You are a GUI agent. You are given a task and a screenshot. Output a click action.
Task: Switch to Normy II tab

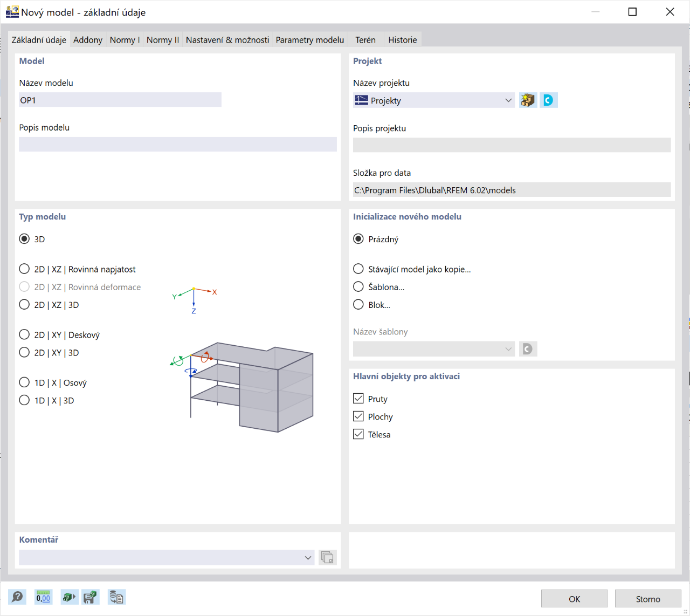point(163,40)
